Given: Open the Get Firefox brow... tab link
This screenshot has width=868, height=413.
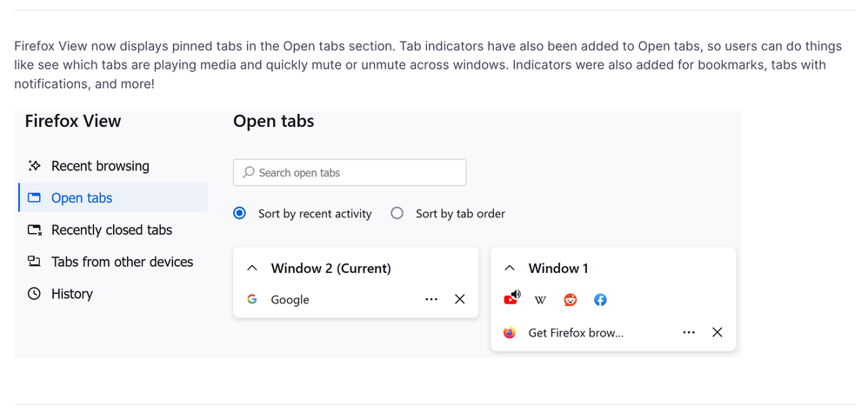Looking at the screenshot, I should point(576,332).
